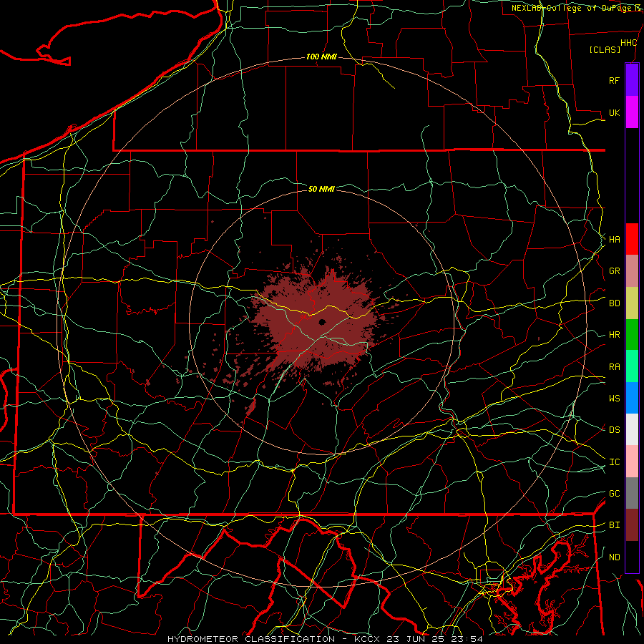Click the red HA legend color swatch

tap(632, 239)
